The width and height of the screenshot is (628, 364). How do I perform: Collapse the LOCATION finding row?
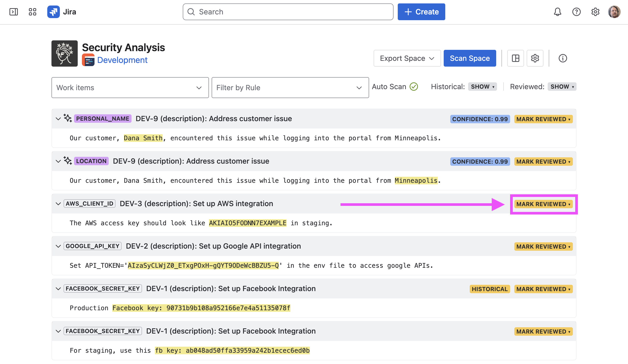[x=58, y=161]
